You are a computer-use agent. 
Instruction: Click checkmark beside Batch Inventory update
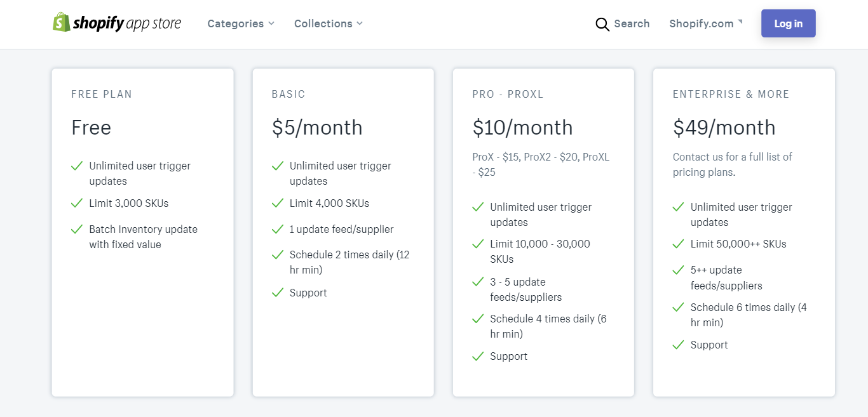tap(77, 229)
